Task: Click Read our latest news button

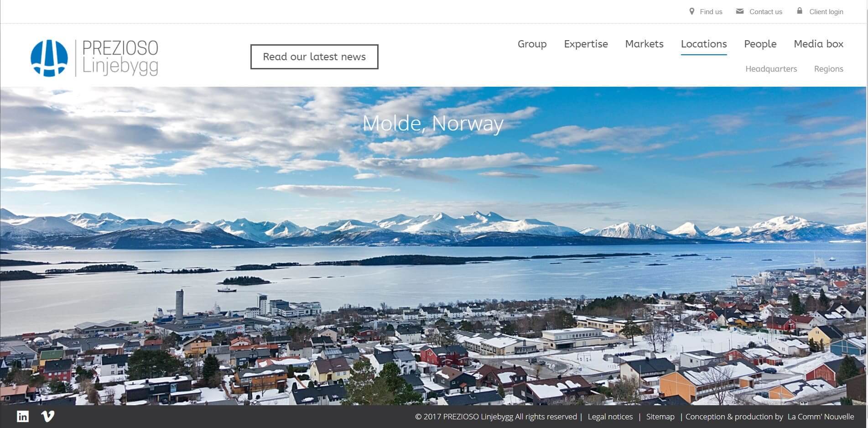Action: coord(314,57)
